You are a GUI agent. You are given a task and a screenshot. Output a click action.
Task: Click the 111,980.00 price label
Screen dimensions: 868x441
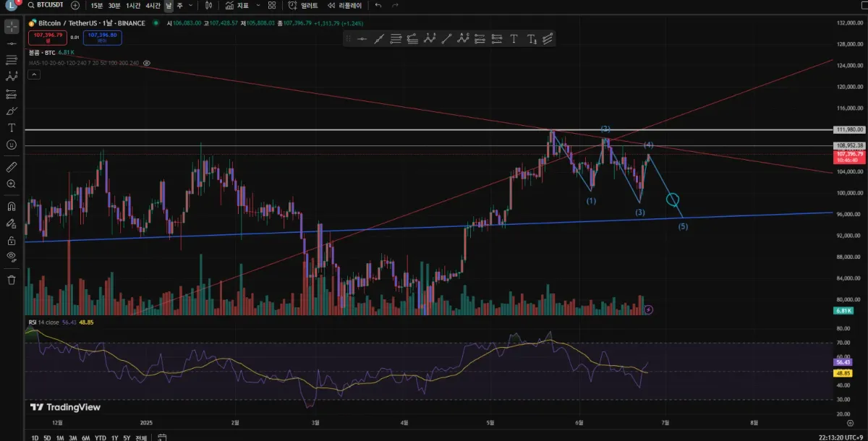(x=851, y=129)
